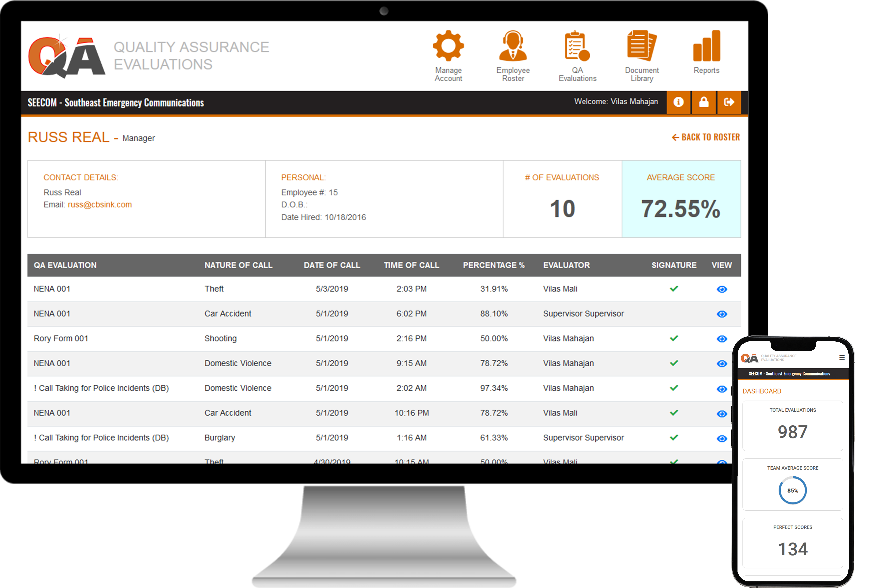Click Supervisor Supervisor in Car Accident row
The height and width of the screenshot is (588, 882).
(583, 314)
